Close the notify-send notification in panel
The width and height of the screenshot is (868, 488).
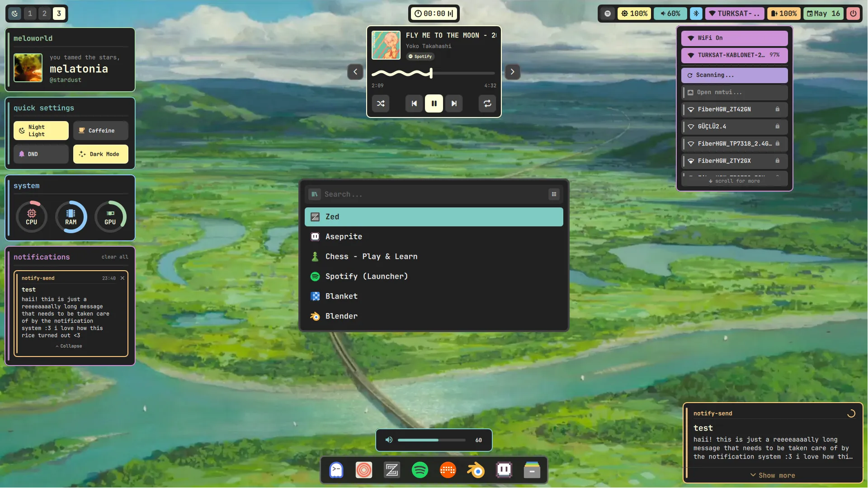pos(123,278)
